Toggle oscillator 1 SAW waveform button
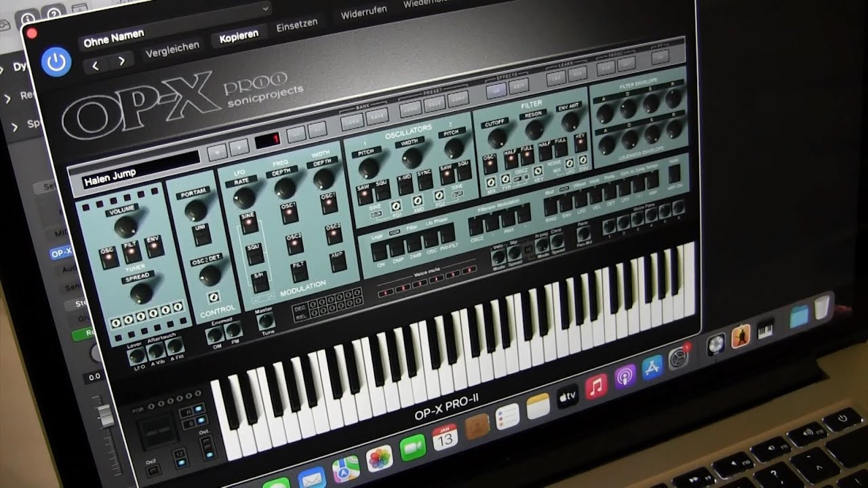868x488 pixels. pos(364,195)
